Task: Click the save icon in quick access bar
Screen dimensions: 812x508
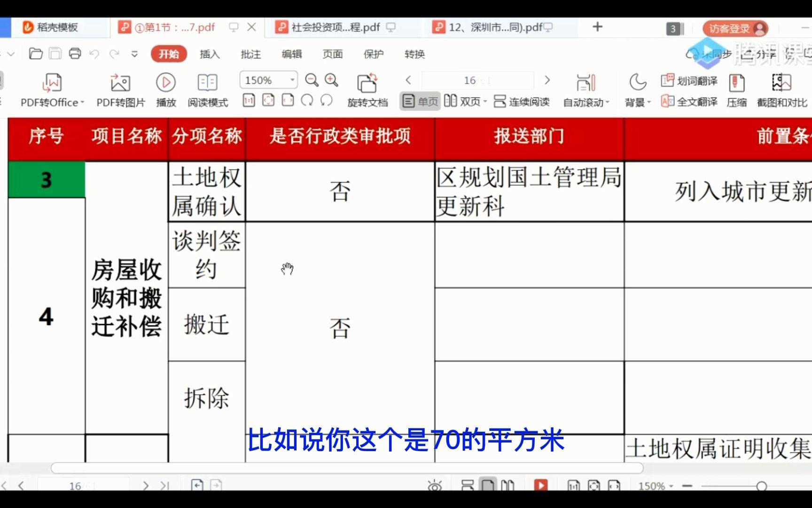Action: coord(55,54)
